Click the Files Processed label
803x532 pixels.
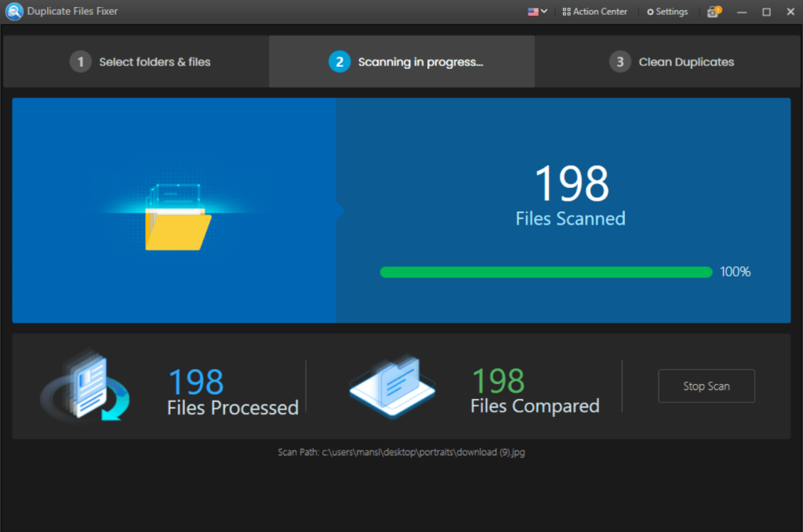click(x=232, y=407)
